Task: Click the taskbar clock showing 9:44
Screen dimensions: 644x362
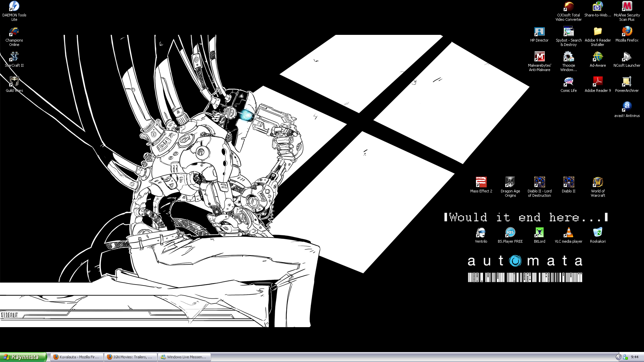Action: tap(635, 357)
